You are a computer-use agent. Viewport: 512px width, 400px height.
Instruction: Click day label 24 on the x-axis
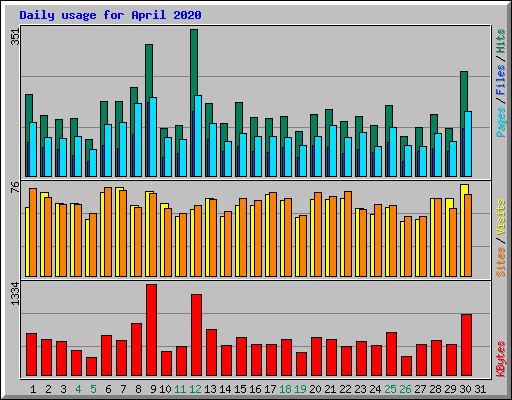coord(375,389)
